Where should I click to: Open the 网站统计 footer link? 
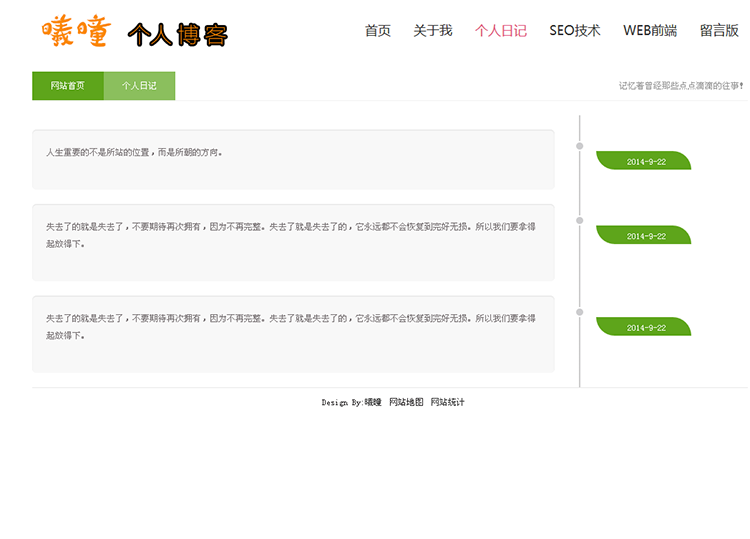pos(448,402)
